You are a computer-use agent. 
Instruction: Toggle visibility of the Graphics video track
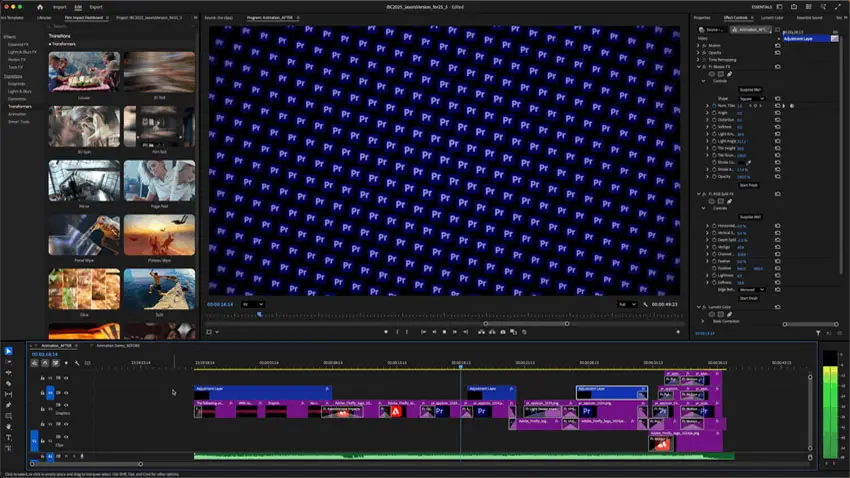[x=66, y=405]
